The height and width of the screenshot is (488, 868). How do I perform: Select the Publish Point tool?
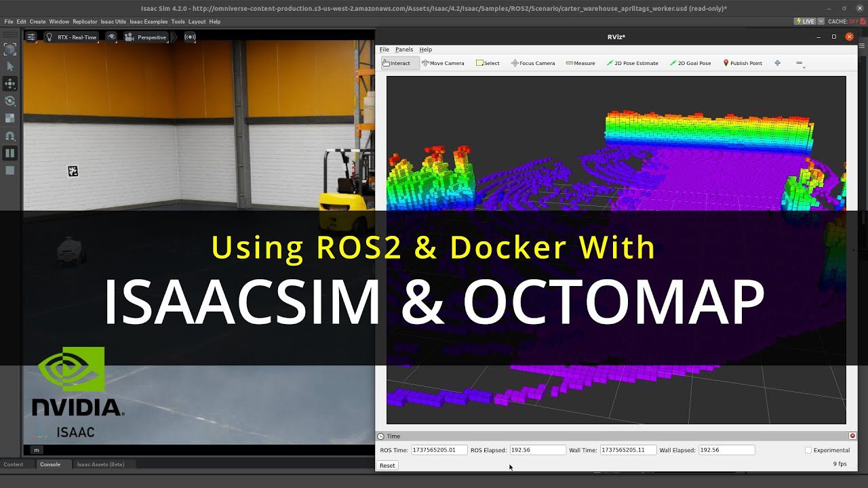[743, 63]
